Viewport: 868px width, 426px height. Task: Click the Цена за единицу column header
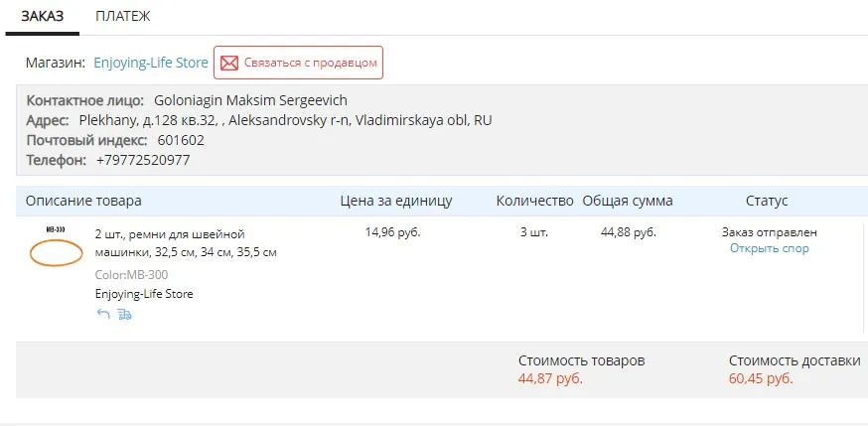tap(394, 201)
